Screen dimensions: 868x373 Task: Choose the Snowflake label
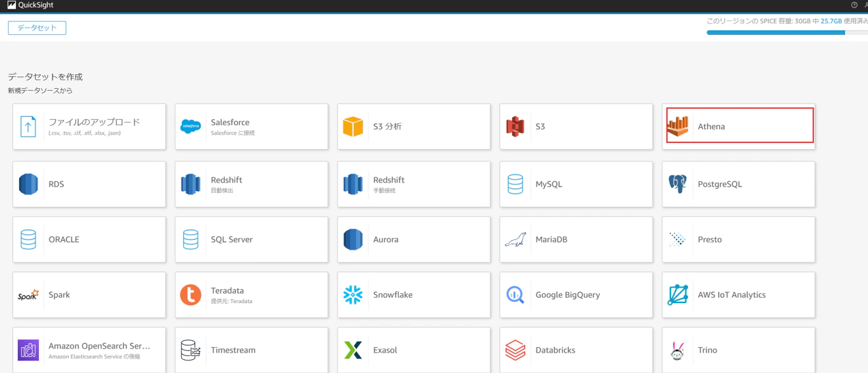tap(393, 295)
